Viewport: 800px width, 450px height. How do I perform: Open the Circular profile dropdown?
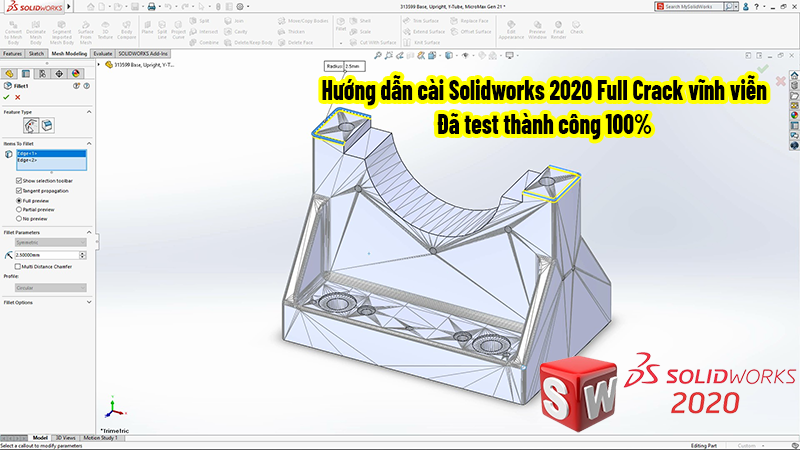click(x=51, y=288)
